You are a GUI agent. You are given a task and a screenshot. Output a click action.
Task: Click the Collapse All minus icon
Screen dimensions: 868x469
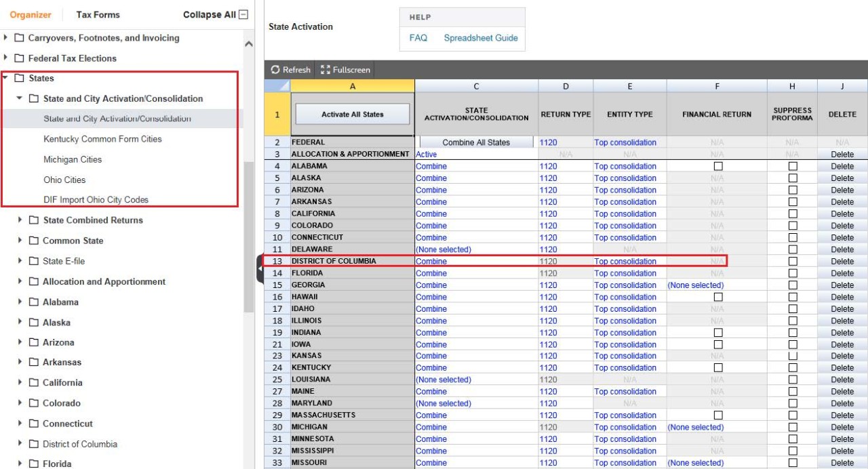[x=243, y=15]
